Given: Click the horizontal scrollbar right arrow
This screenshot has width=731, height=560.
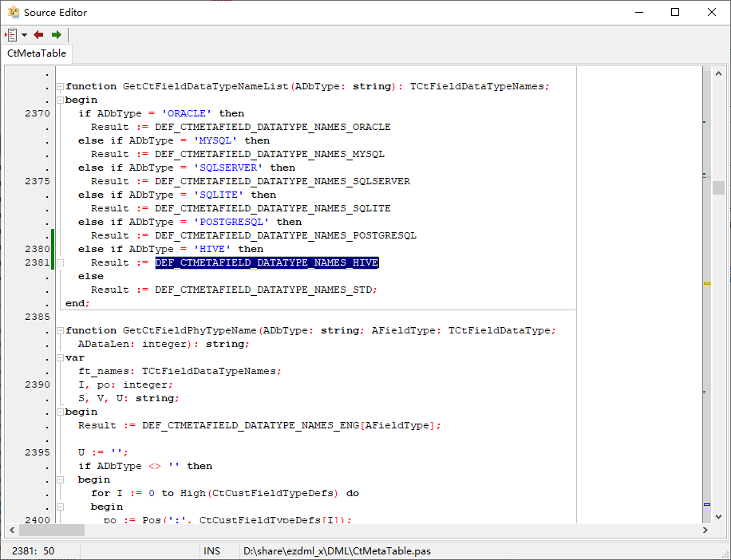Looking at the screenshot, I should click(705, 530).
